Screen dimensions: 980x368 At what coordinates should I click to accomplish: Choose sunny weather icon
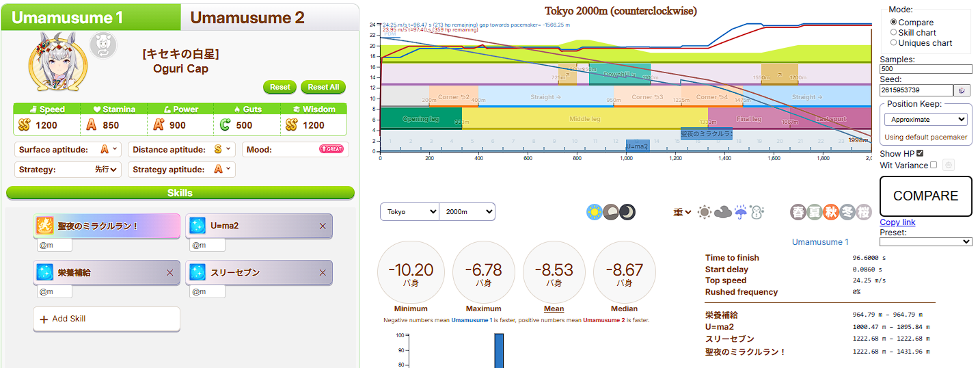705,212
